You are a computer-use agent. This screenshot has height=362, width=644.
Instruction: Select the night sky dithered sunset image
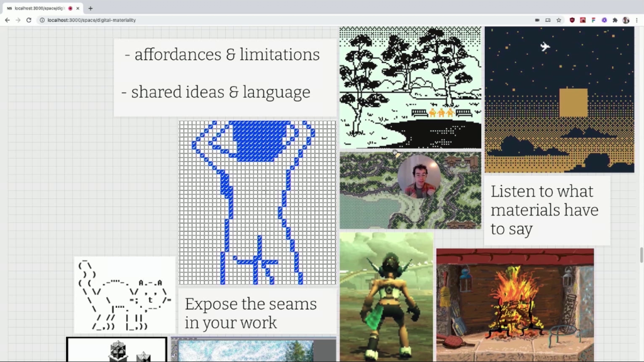tap(559, 99)
